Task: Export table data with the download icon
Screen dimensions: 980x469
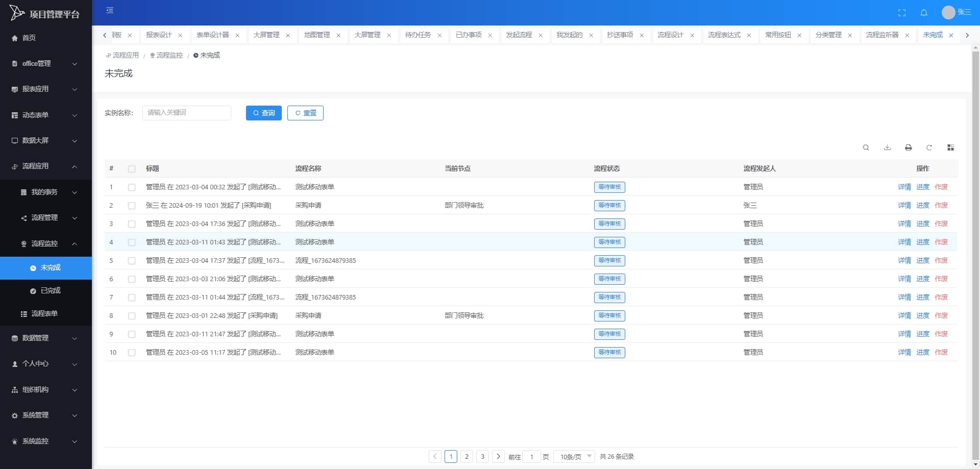Action: click(888, 147)
